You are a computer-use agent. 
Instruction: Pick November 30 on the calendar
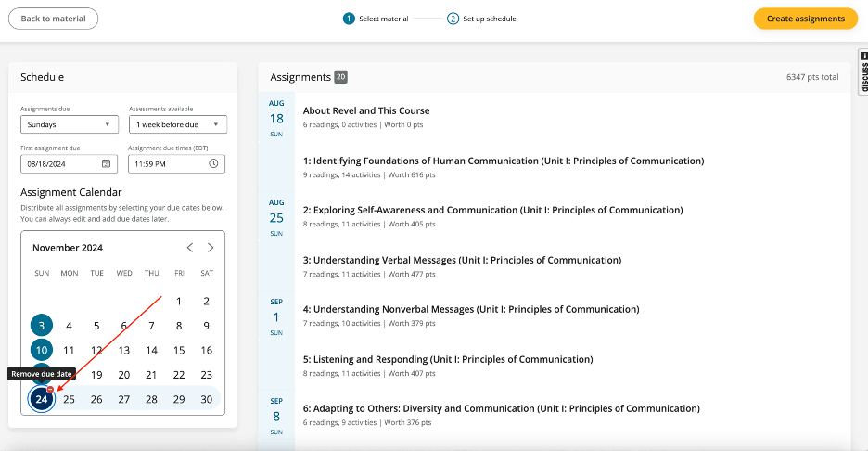click(x=206, y=399)
